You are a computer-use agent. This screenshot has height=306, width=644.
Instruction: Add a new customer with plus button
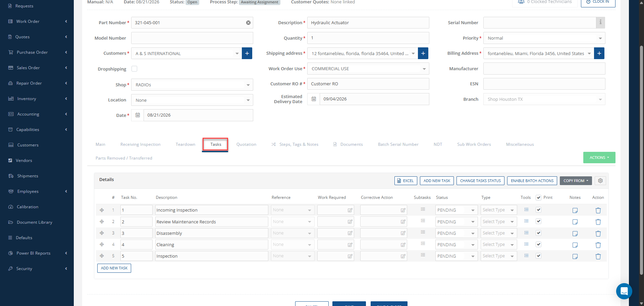click(247, 53)
